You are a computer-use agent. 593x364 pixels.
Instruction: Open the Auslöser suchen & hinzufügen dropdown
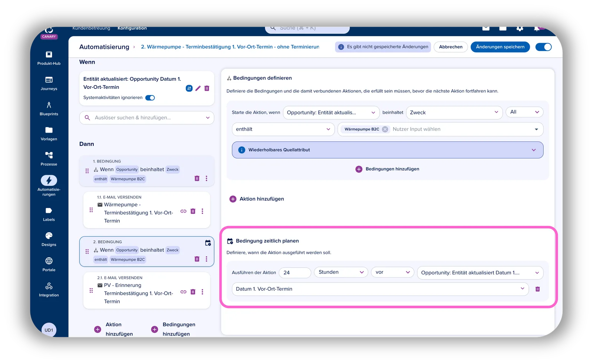tap(147, 118)
